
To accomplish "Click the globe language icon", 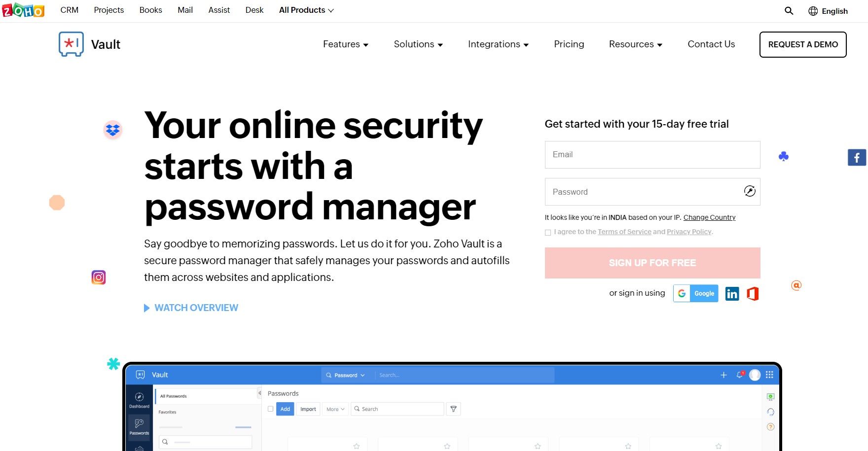I will [813, 11].
